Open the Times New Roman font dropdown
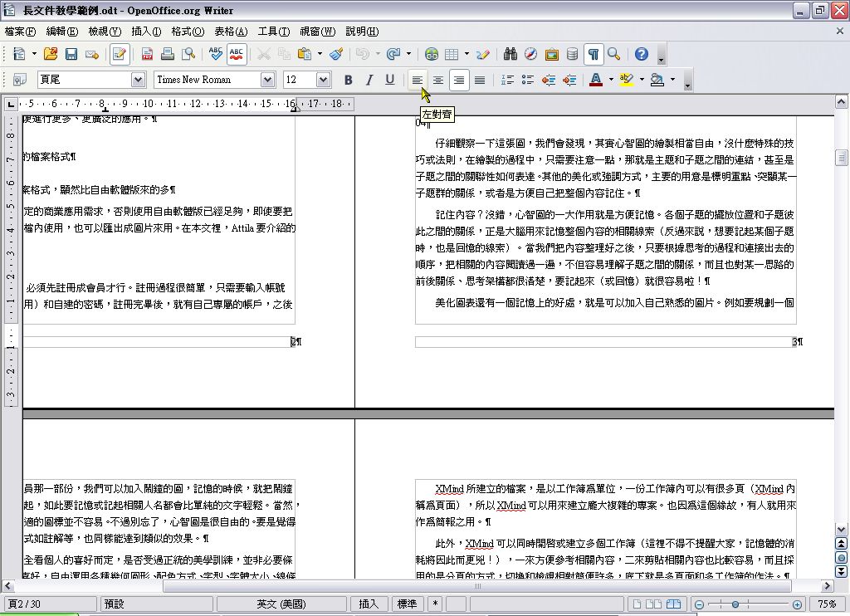 [268, 80]
